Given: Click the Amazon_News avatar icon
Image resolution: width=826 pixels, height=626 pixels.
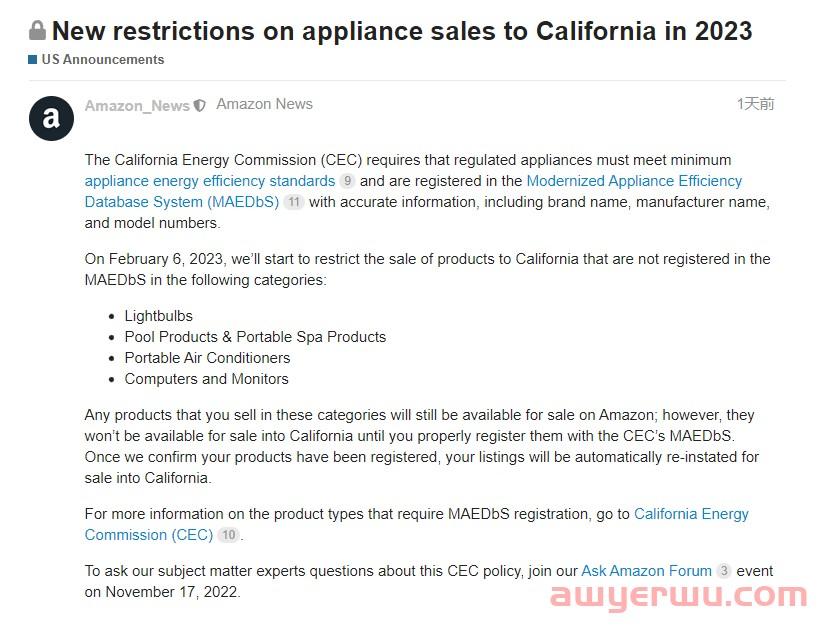Looking at the screenshot, I should (51, 119).
